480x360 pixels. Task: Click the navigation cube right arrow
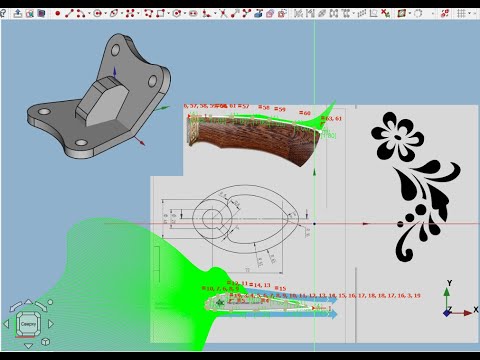pyautogui.click(x=51, y=324)
